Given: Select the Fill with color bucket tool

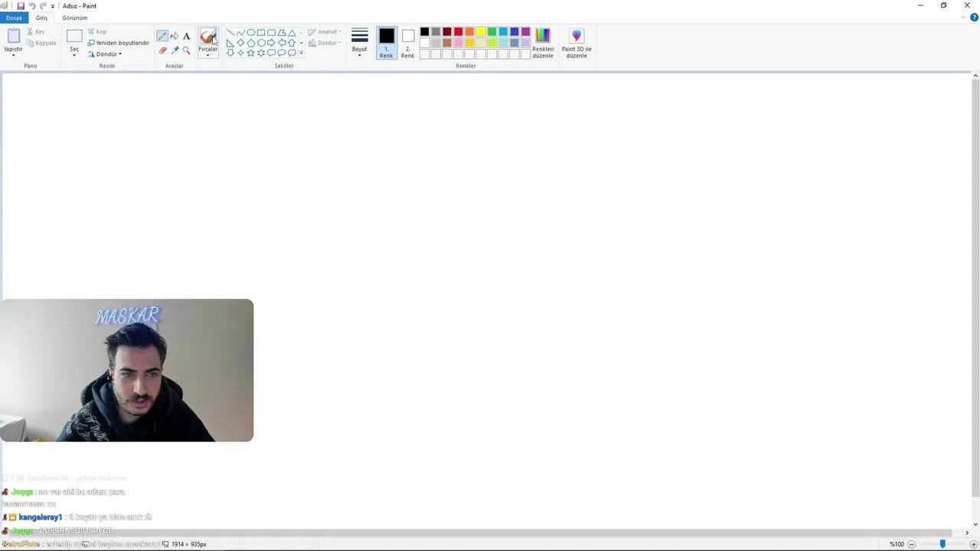Looking at the screenshot, I should click(x=175, y=36).
